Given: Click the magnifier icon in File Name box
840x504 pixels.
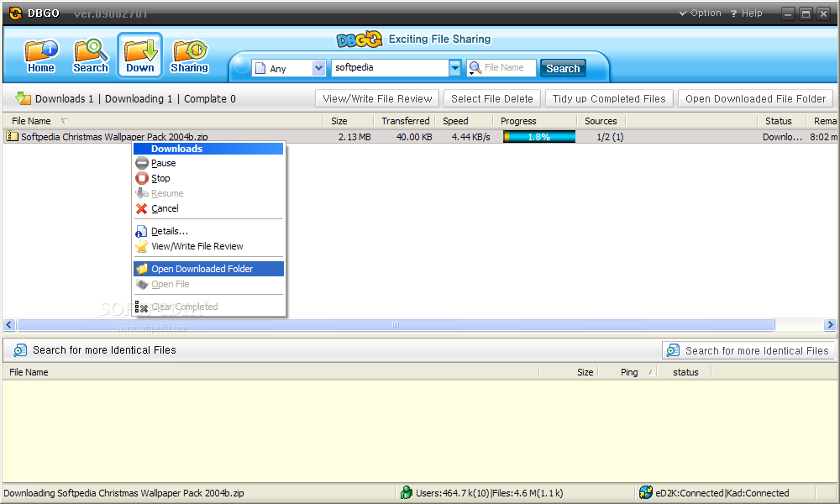Looking at the screenshot, I should [475, 67].
